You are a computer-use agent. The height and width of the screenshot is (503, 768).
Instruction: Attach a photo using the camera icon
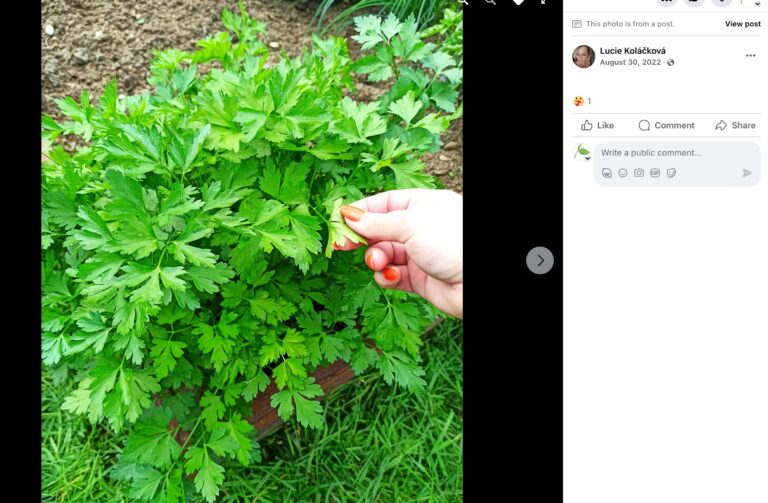click(x=639, y=173)
